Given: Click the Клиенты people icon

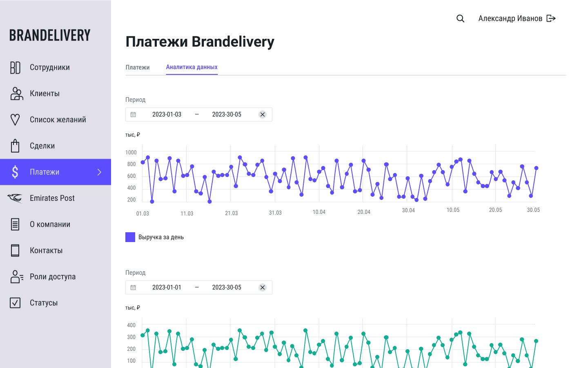Looking at the screenshot, I should tap(16, 94).
